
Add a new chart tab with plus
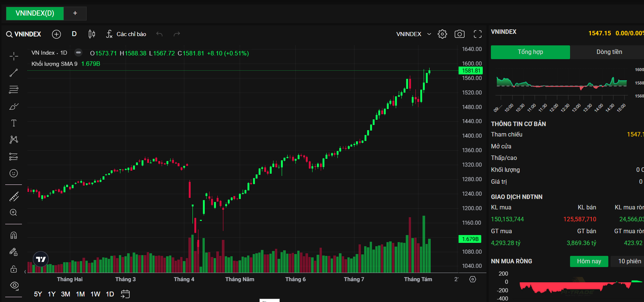pos(75,13)
